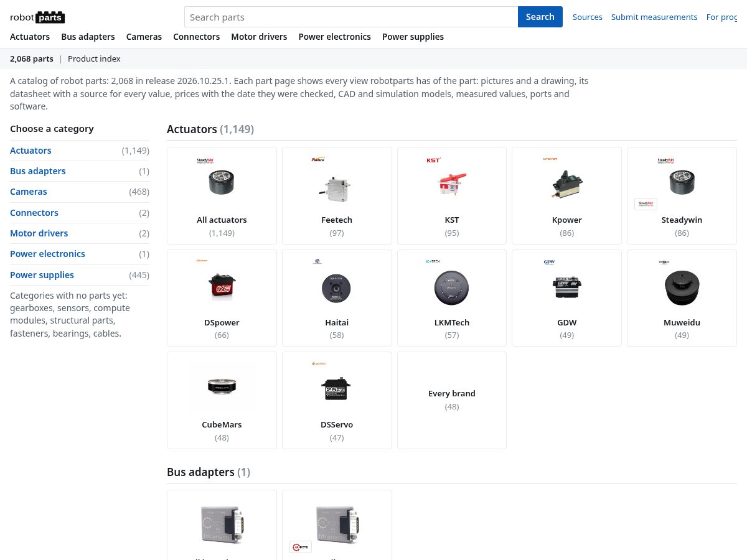The image size is (747, 560).
Task: Open the Bus adapters (1) section heading
Action: 209,472
